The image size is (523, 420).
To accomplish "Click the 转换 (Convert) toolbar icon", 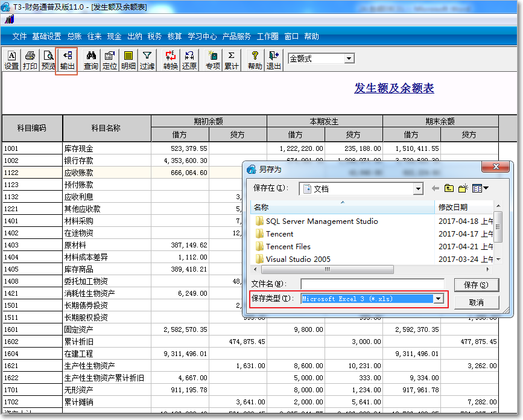I will click(171, 60).
